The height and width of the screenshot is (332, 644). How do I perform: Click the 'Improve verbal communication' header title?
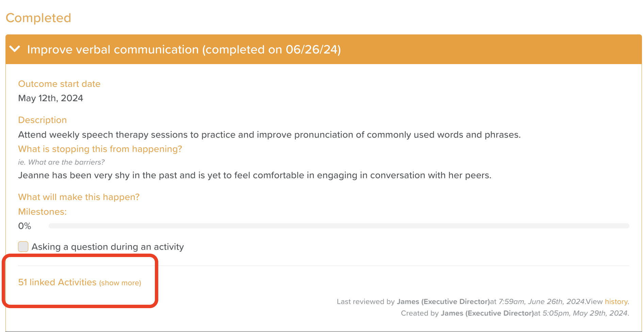pos(184,50)
